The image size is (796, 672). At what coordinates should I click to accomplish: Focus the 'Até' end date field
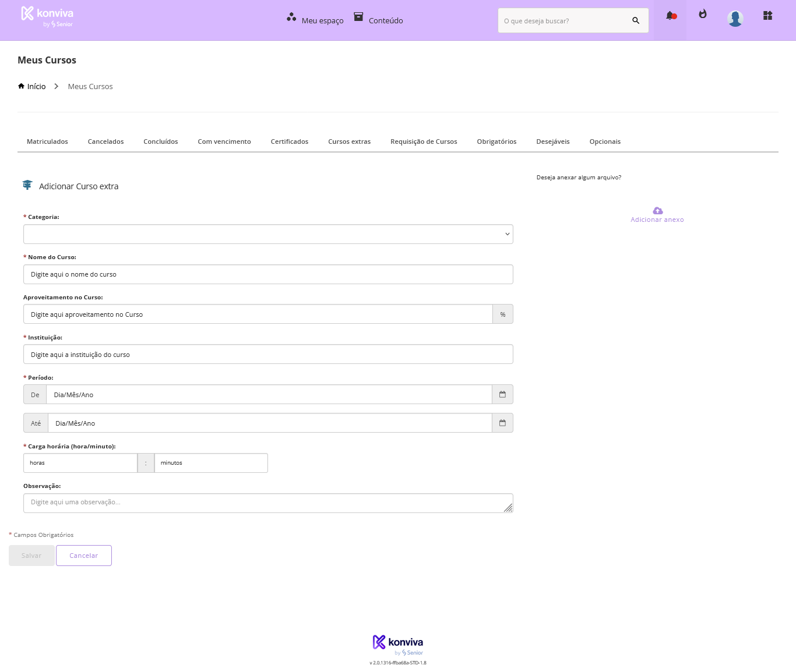coord(270,423)
